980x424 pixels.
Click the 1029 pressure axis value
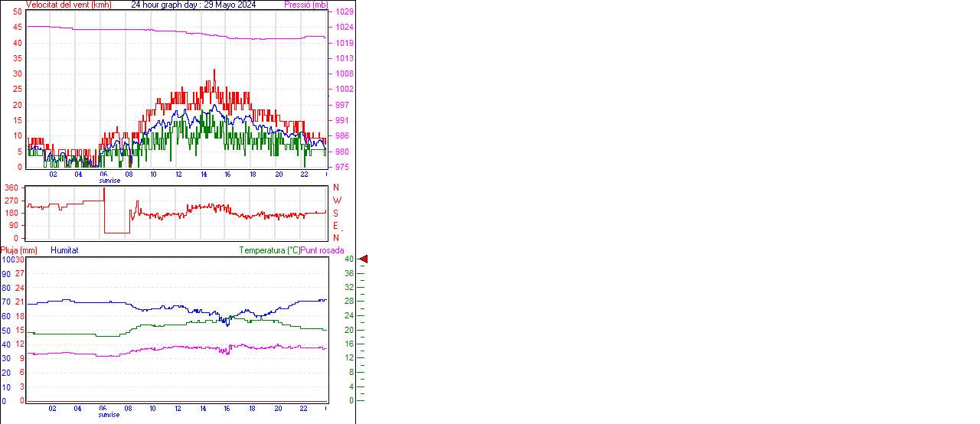pos(345,12)
